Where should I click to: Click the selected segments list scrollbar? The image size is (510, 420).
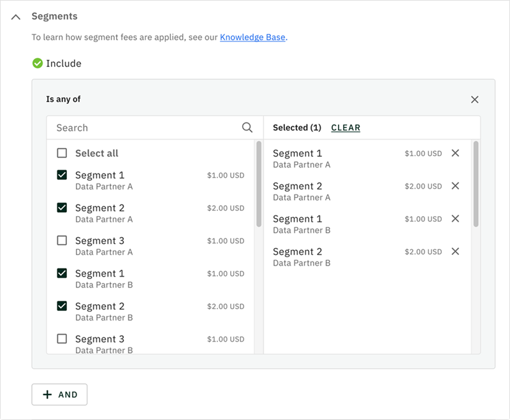coord(476,185)
